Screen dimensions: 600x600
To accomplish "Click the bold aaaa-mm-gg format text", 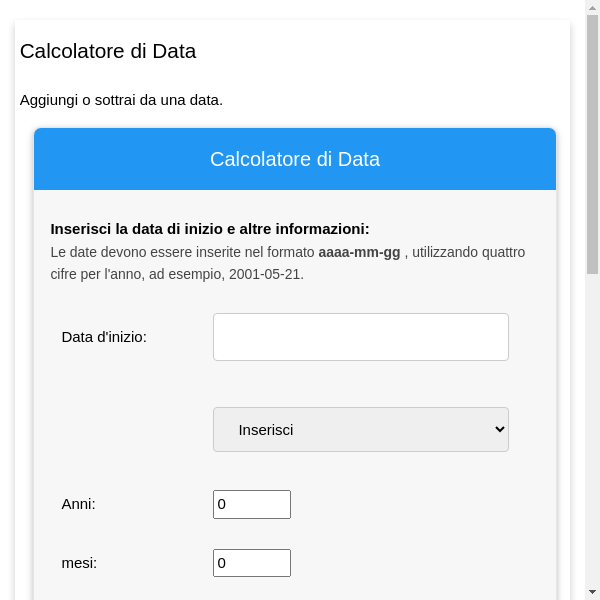I will tap(359, 252).
